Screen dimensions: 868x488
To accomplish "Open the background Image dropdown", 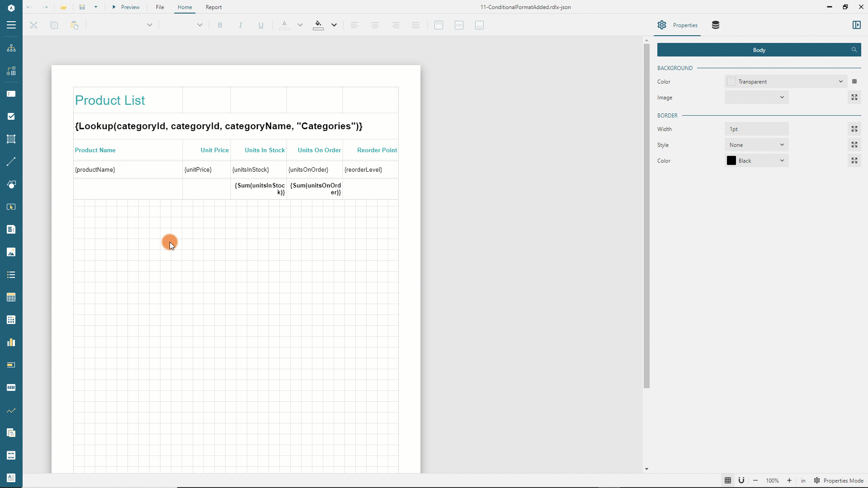I will pos(756,98).
